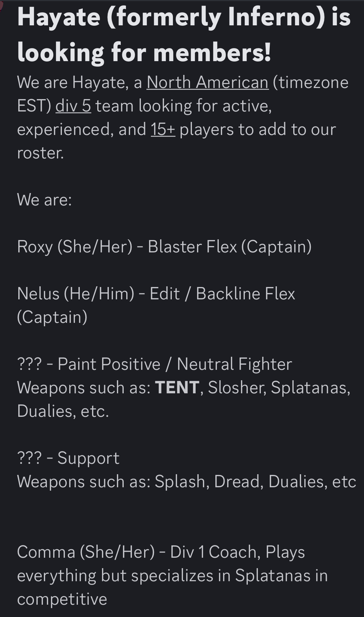Click the "??? - Support" line
The height and width of the screenshot is (617, 364).
[x=68, y=458]
